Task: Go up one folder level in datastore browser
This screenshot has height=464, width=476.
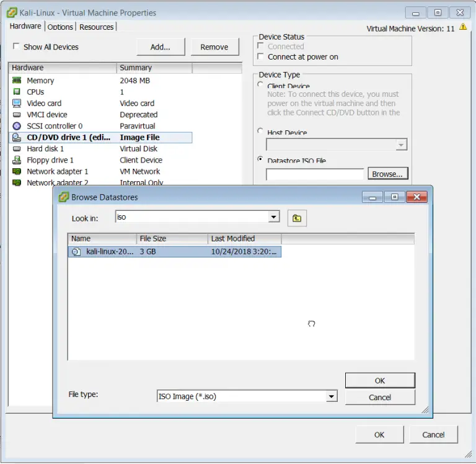Action: [x=297, y=218]
